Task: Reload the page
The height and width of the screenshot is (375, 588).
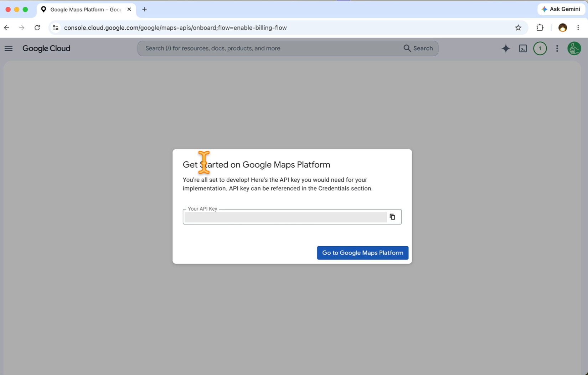Action: point(37,28)
